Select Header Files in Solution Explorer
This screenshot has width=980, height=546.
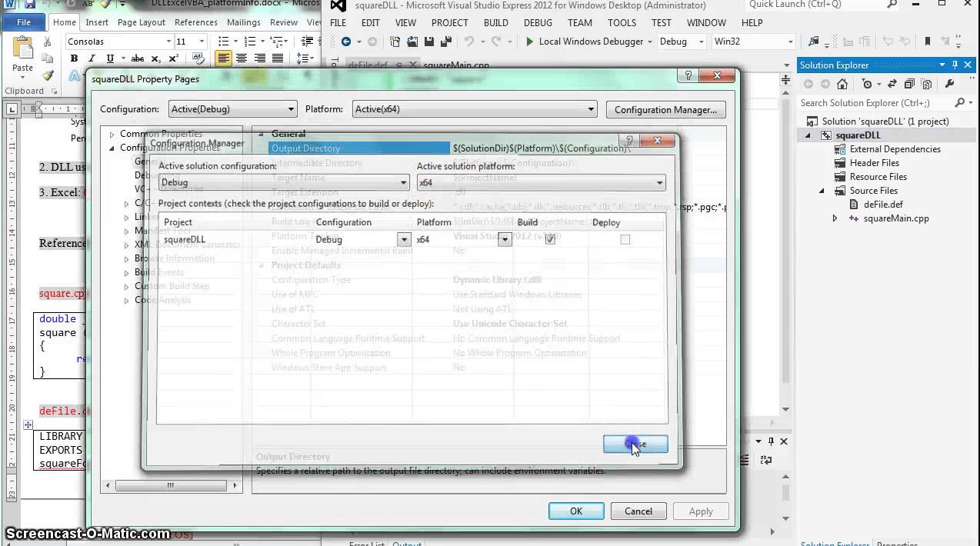tap(874, 163)
